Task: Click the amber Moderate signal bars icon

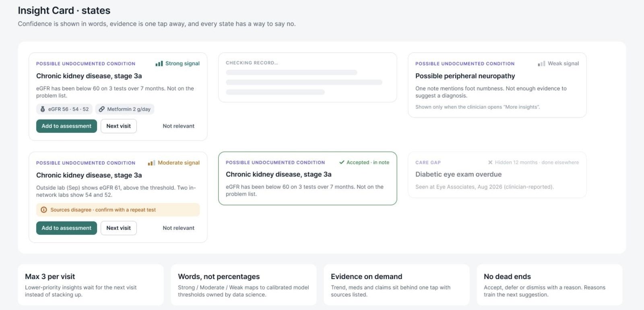Action: [x=151, y=163]
